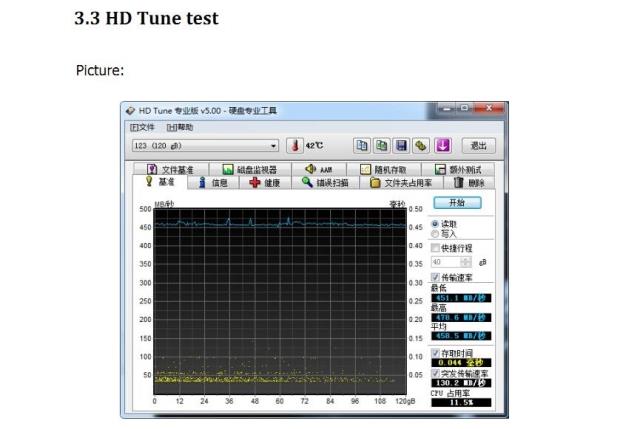
Task: Click the Picture: label text
Action: [100, 70]
